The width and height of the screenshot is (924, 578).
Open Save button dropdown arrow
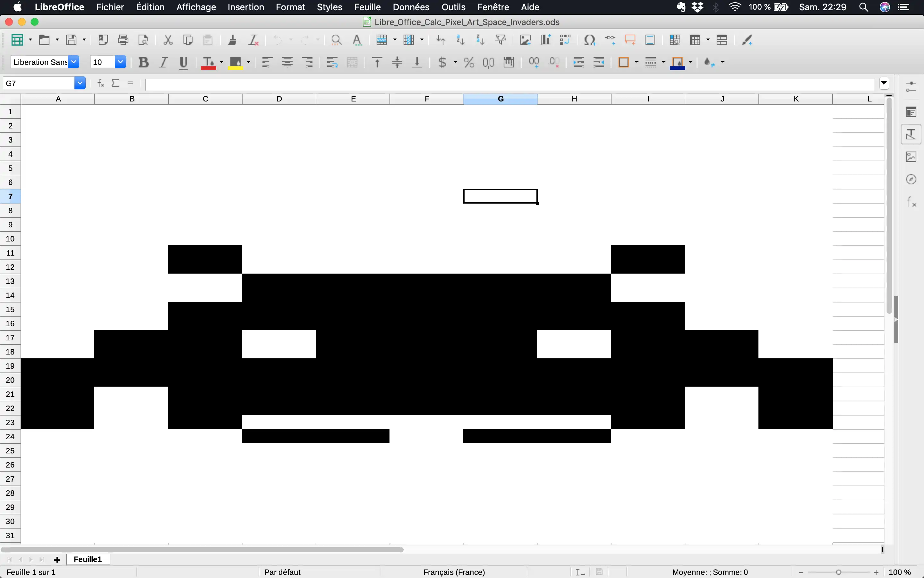(84, 40)
